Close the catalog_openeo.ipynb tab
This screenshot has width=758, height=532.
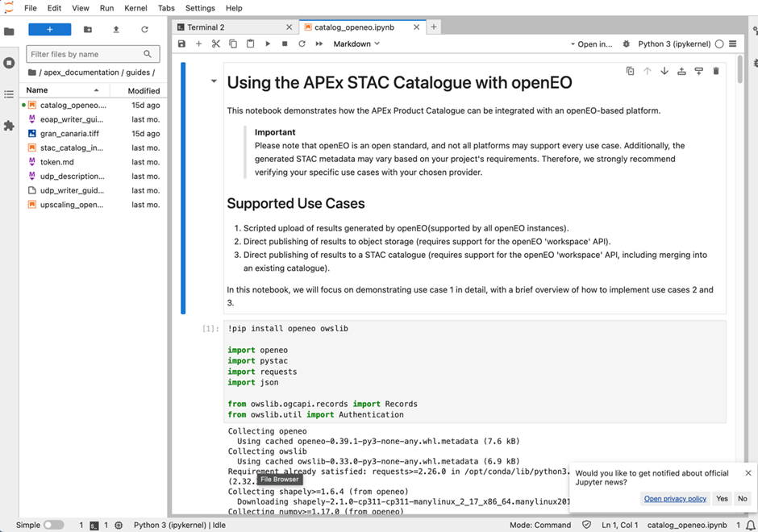coord(416,27)
